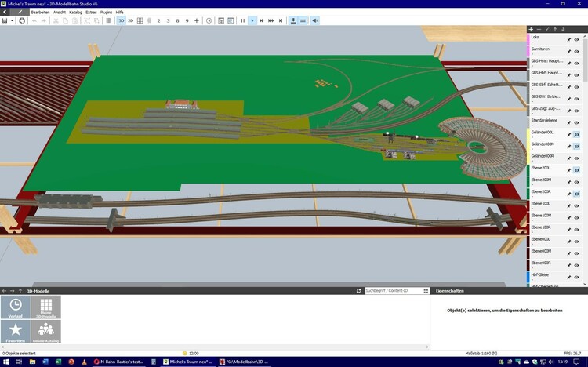Toggle visibility of Loks layer
This screenshot has width=588, height=367.
[x=576, y=39]
